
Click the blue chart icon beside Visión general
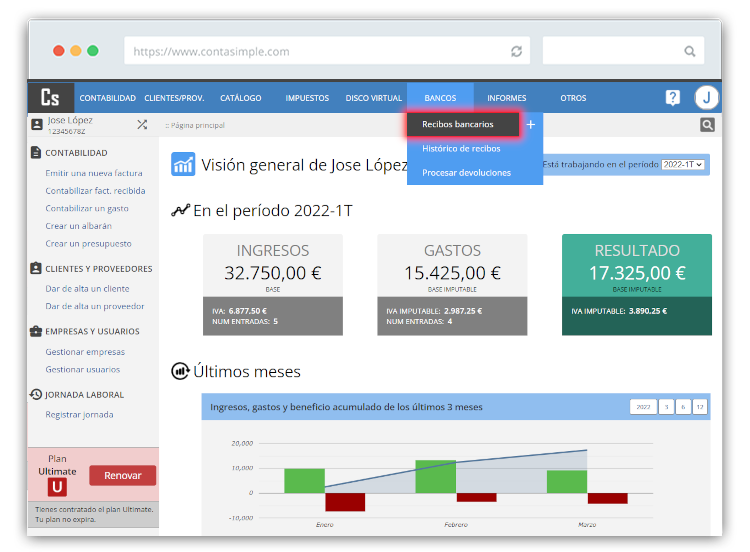click(183, 164)
